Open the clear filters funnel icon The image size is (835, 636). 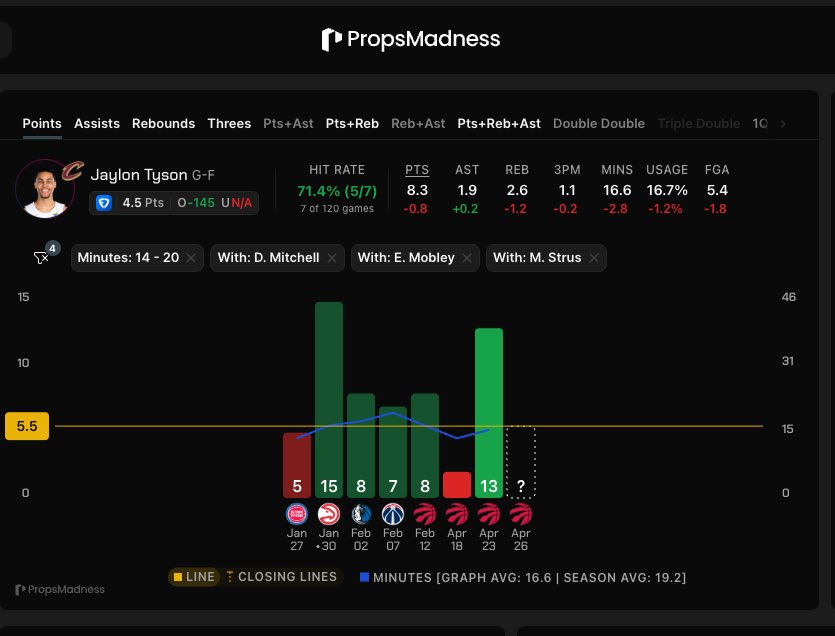click(41, 258)
